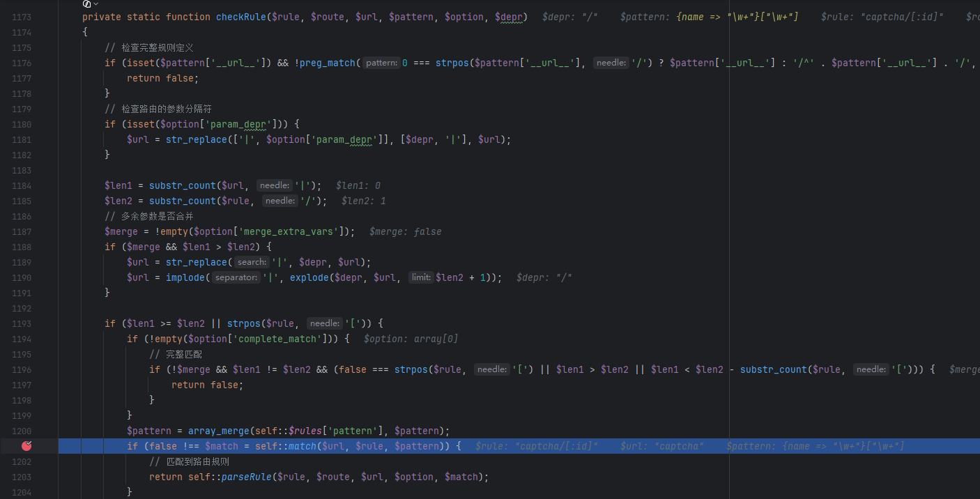Click the inline debug value '$merge: false'

[x=406, y=231]
